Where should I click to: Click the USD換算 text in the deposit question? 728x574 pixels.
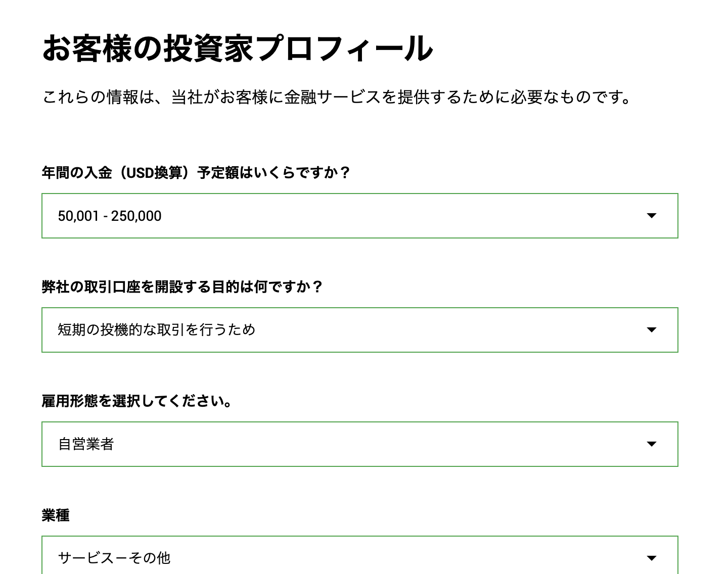click(153, 173)
